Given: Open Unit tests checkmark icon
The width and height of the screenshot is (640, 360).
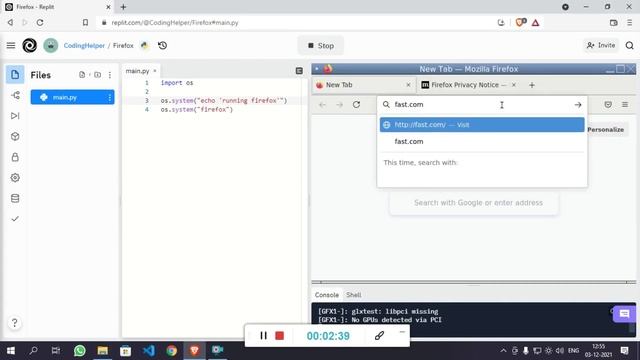Looking at the screenshot, I should pyautogui.click(x=15, y=219).
